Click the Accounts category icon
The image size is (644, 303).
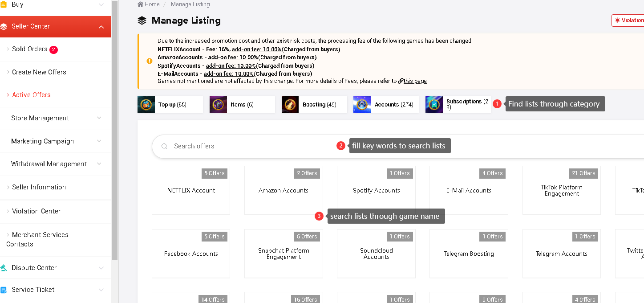tap(362, 105)
